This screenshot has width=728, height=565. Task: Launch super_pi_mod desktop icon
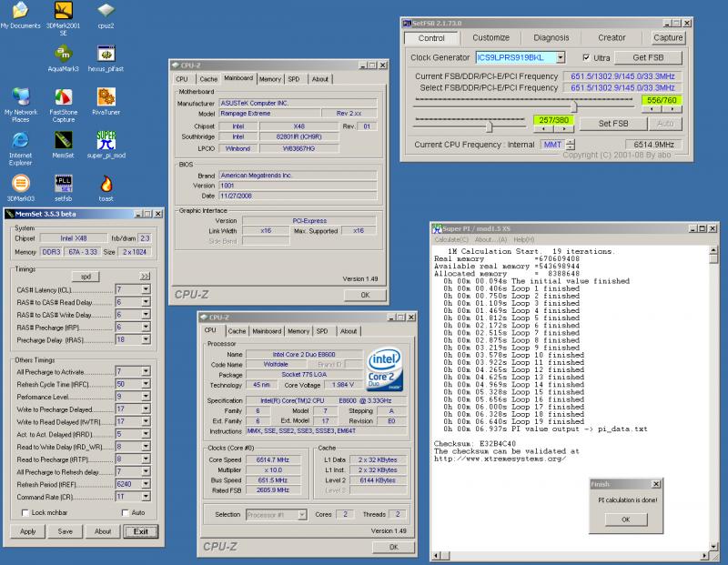tap(106, 145)
